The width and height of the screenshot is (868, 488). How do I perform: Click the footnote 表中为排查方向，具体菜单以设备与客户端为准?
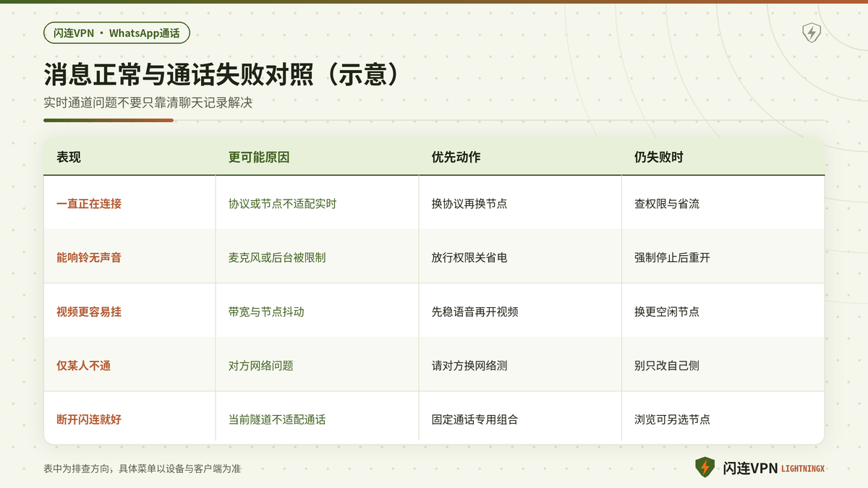[x=142, y=468]
